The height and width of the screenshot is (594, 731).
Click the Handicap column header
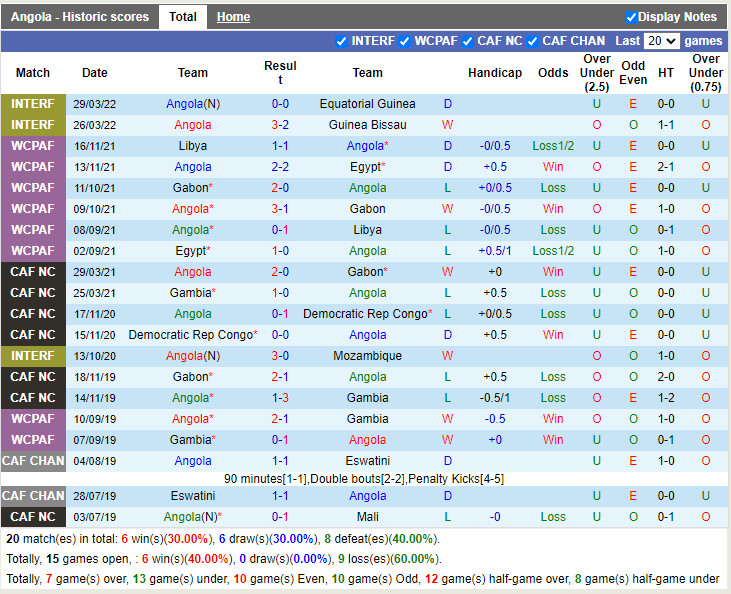pos(494,73)
